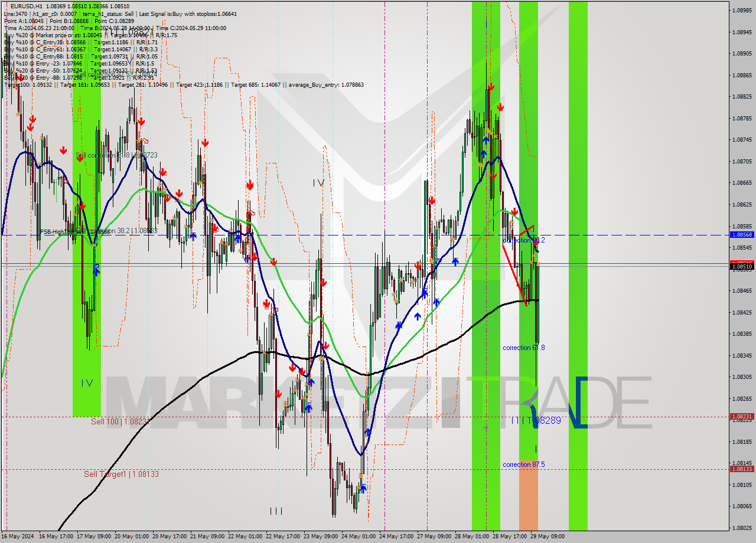Click 1.08185 on the price axis
Image resolution: width=756 pixels, height=543 pixels.
click(742, 441)
